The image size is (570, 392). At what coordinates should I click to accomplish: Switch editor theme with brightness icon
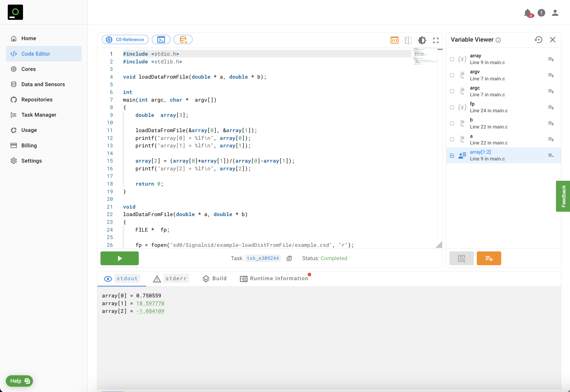click(422, 40)
